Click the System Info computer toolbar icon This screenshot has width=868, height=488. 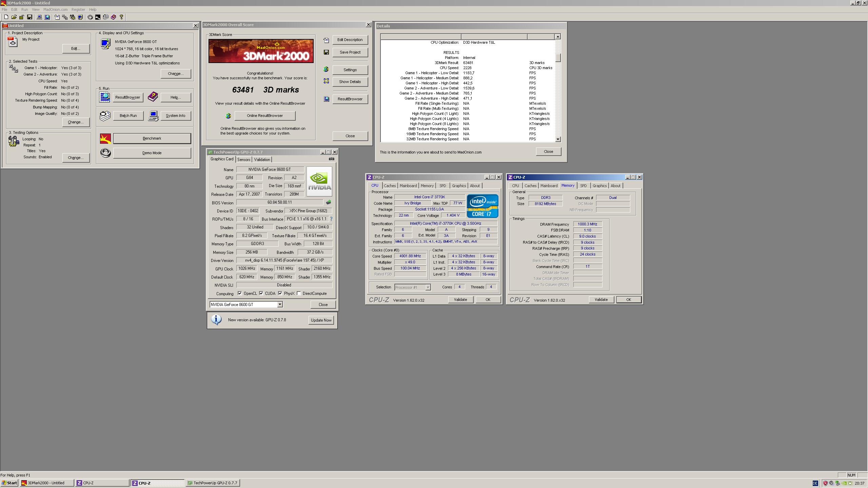(39, 17)
